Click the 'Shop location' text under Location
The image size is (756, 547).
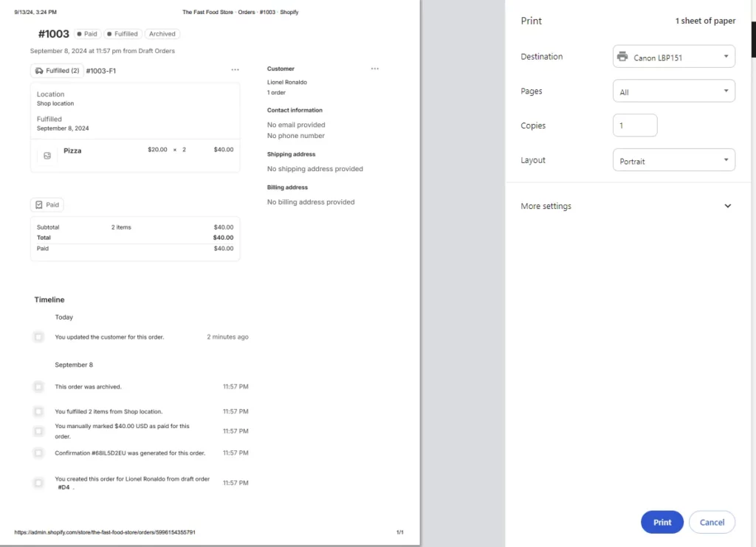click(55, 103)
